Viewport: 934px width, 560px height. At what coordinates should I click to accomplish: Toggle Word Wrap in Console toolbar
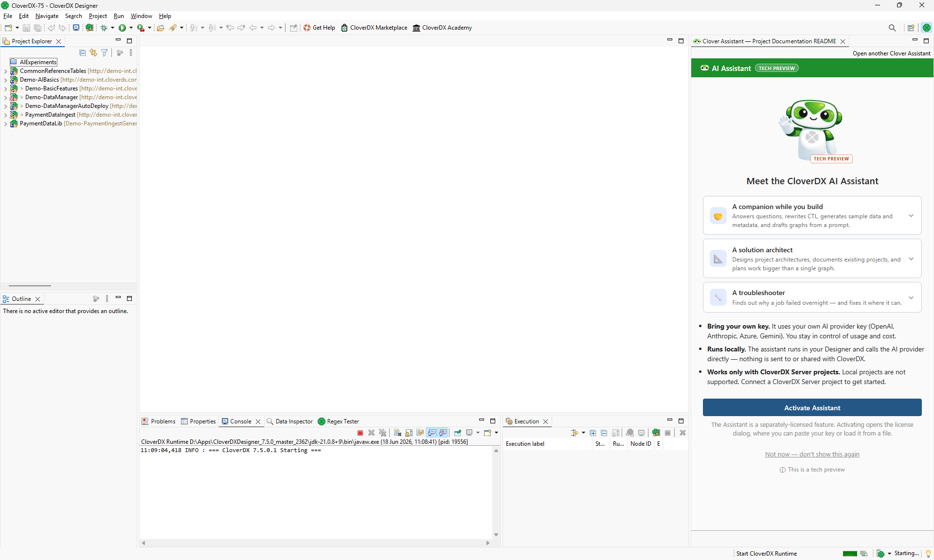point(420,433)
